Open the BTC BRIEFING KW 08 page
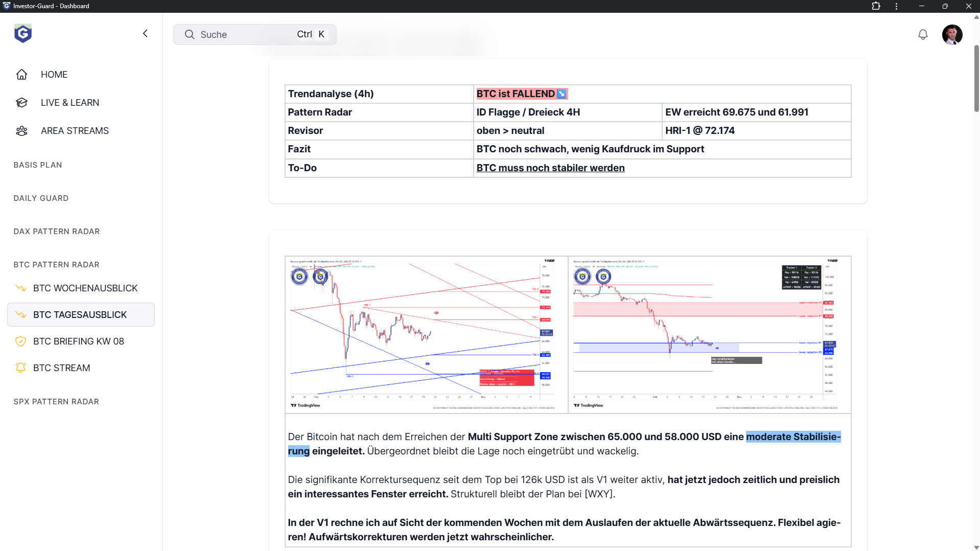This screenshot has width=980, height=551. tap(79, 341)
